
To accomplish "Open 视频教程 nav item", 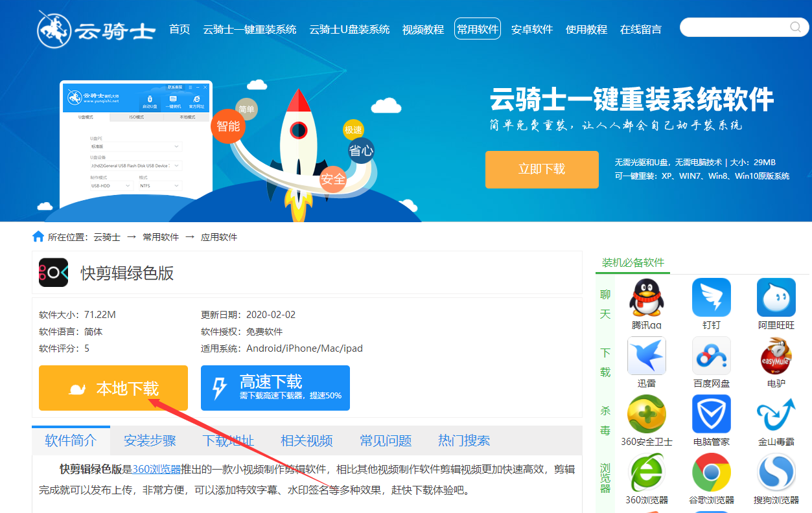I will pyautogui.click(x=423, y=29).
